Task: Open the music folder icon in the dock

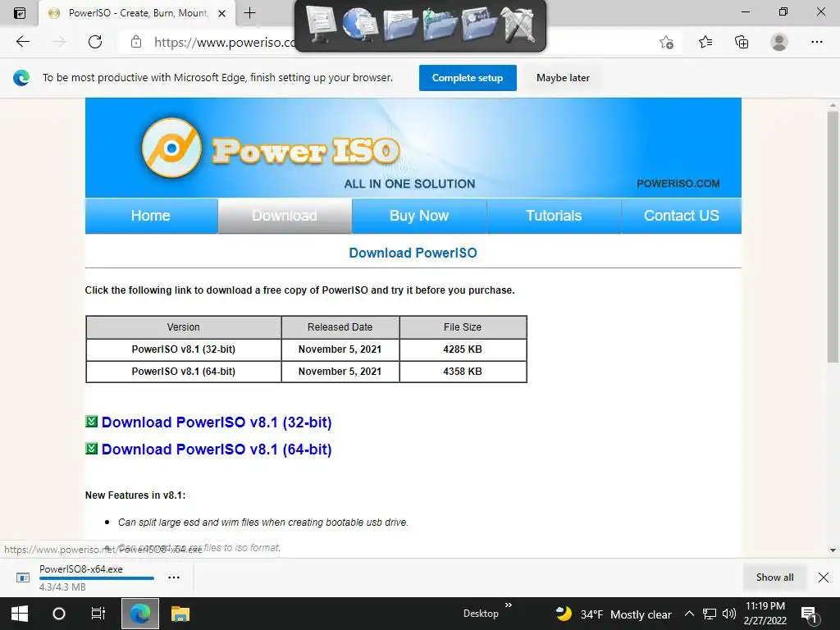Action: point(440,25)
